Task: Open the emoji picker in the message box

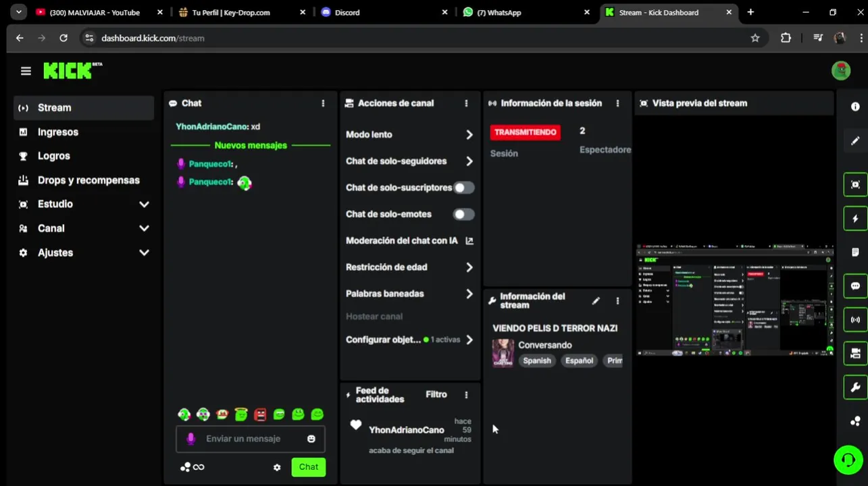Action: click(311, 439)
